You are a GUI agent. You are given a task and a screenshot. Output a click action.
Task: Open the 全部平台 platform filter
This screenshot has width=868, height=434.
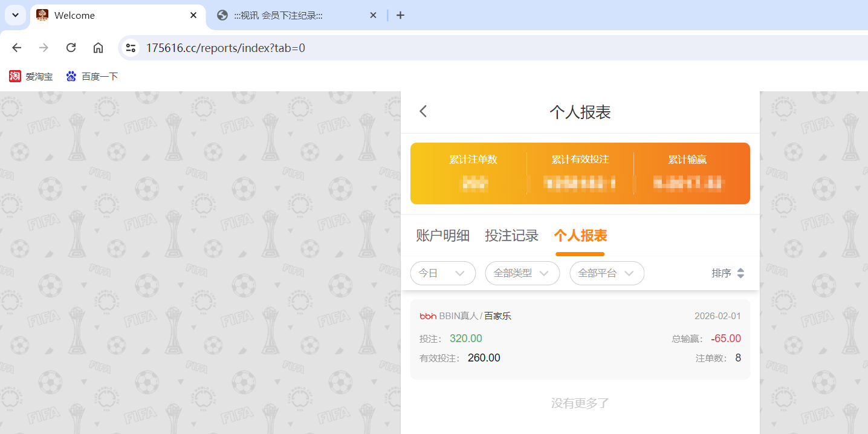pos(607,273)
